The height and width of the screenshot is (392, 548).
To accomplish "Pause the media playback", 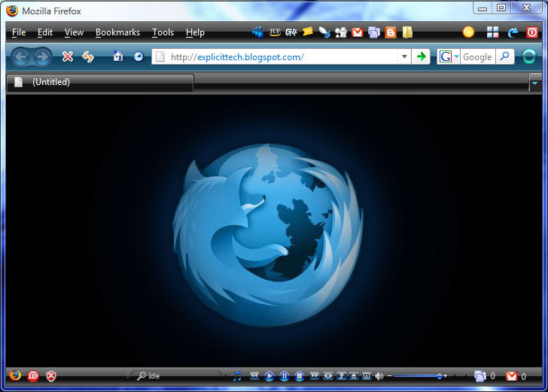I will pyautogui.click(x=284, y=376).
